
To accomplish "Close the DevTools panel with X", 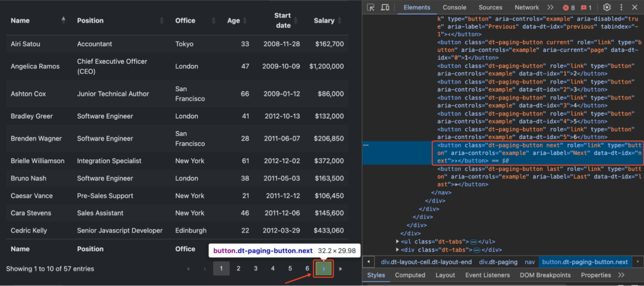I will point(635,7).
